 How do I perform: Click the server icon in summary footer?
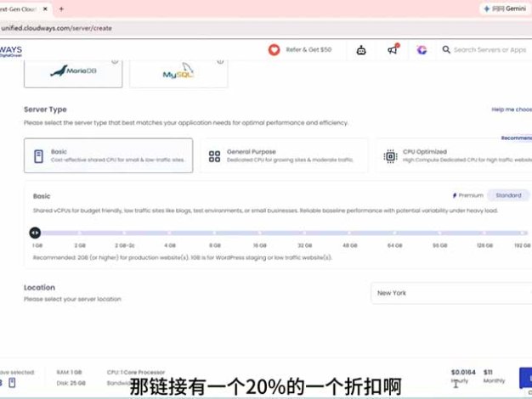pos(12,383)
